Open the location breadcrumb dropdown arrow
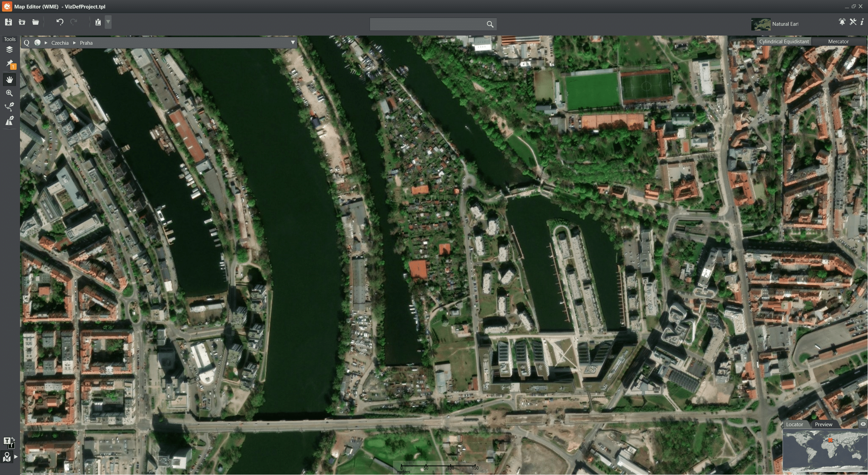This screenshot has width=868, height=475. click(x=293, y=42)
